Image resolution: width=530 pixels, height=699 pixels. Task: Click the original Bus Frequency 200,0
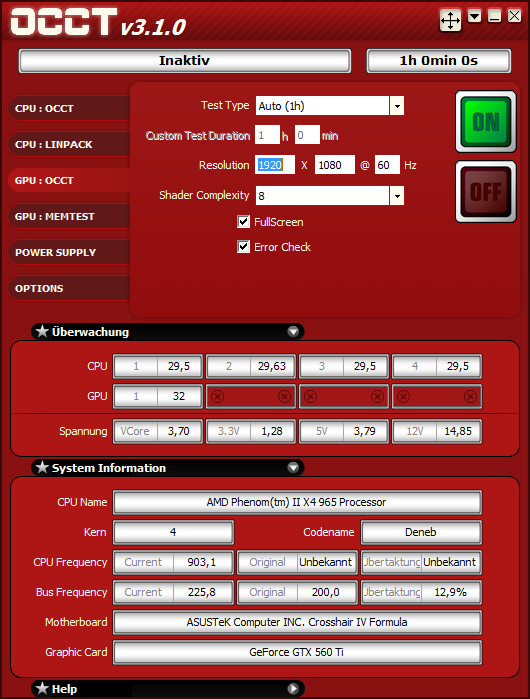pyautogui.click(x=326, y=592)
